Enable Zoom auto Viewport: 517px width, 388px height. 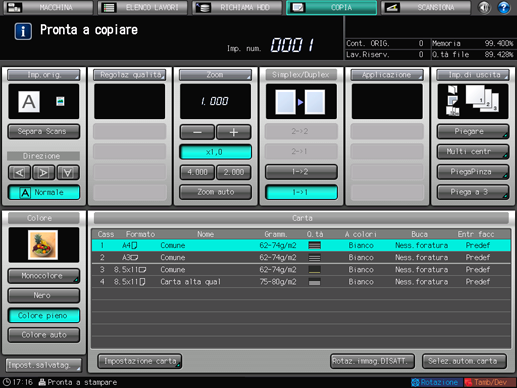click(x=215, y=192)
